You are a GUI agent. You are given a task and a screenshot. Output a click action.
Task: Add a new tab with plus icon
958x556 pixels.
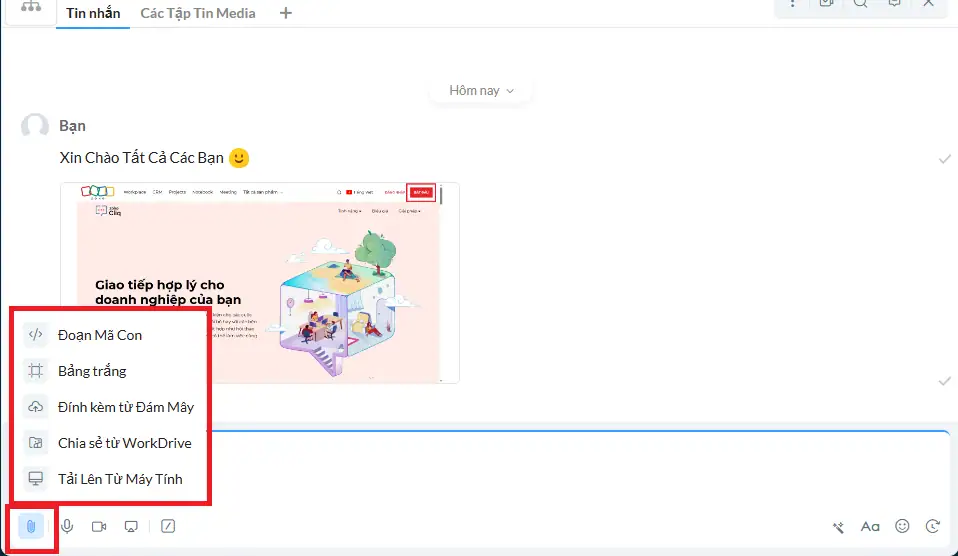pos(285,13)
